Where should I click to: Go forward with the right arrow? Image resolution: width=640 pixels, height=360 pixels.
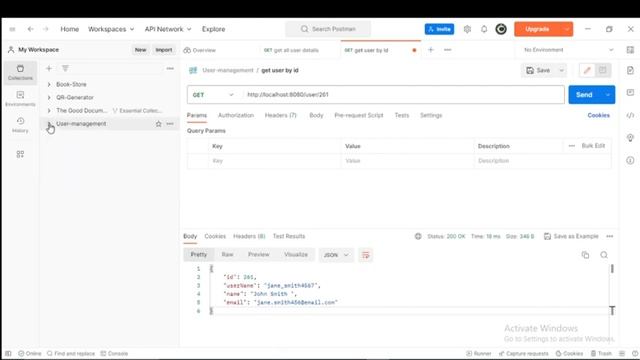pos(46,29)
